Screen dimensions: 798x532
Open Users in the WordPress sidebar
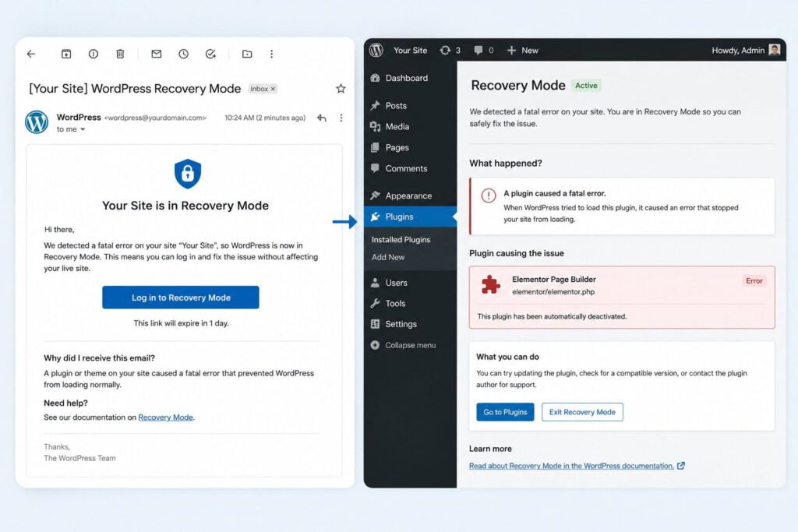coord(410,283)
